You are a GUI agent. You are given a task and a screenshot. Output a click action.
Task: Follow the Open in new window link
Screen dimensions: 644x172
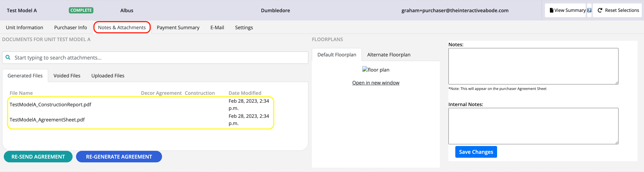click(x=376, y=83)
